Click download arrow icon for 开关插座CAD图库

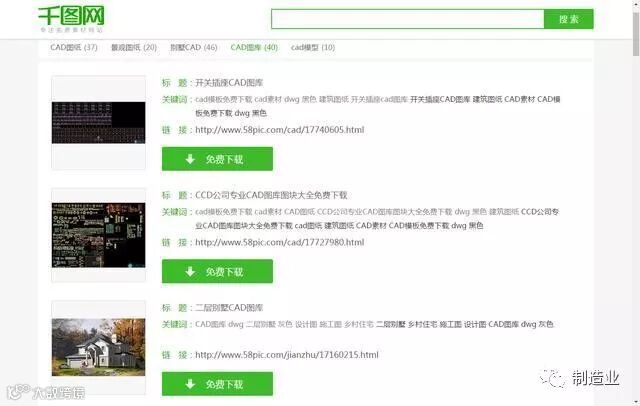190,159
